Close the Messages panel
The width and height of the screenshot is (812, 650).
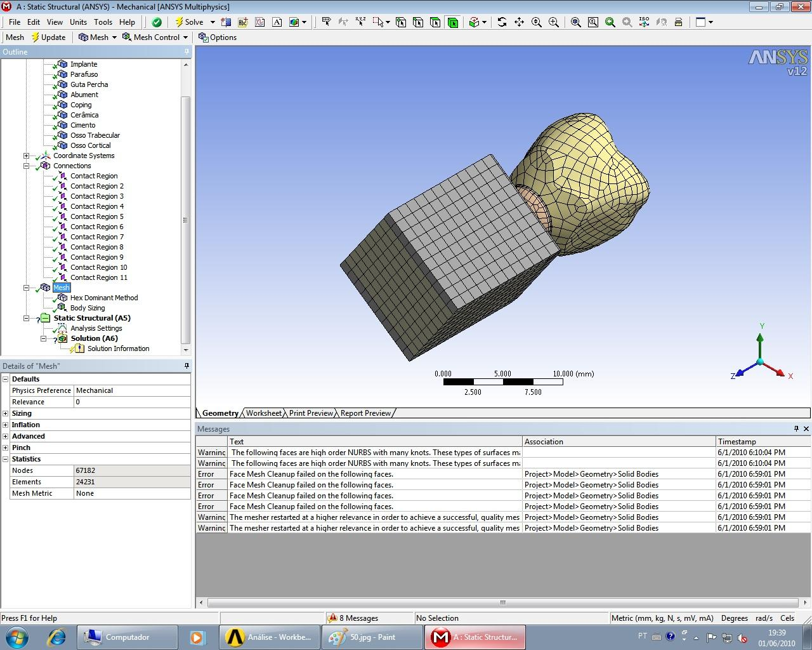coord(806,429)
